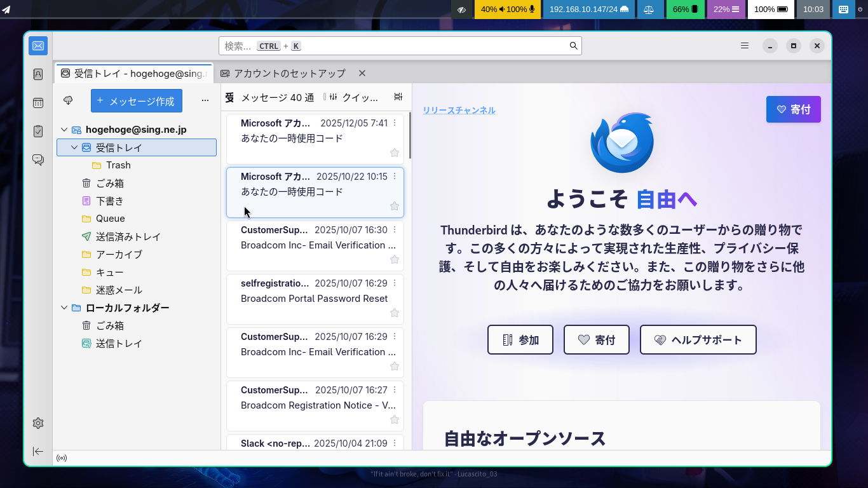The image size is (868, 488).
Task: Click the message list scrollbar
Action: [x=410, y=137]
